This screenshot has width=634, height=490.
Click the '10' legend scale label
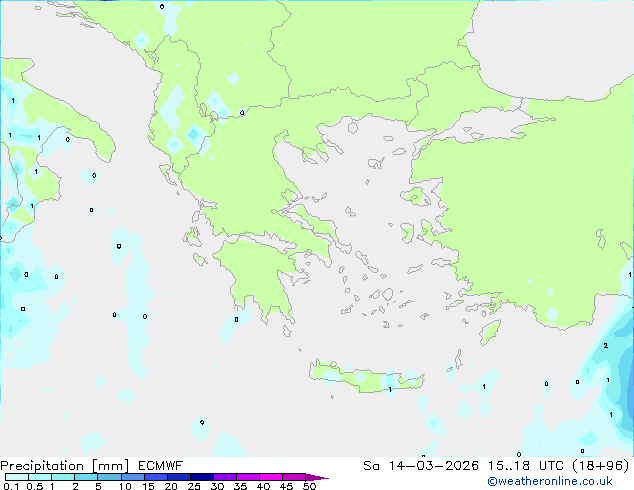tap(125, 486)
